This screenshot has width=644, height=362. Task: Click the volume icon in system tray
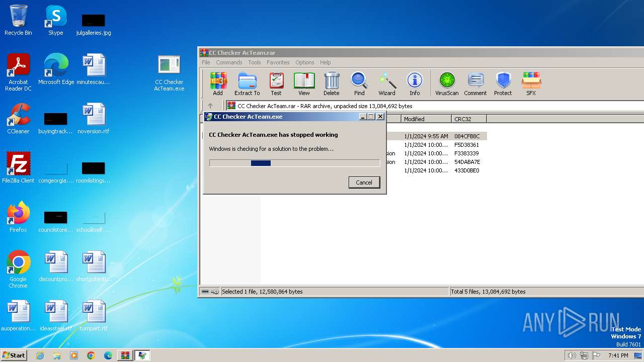(x=572, y=355)
